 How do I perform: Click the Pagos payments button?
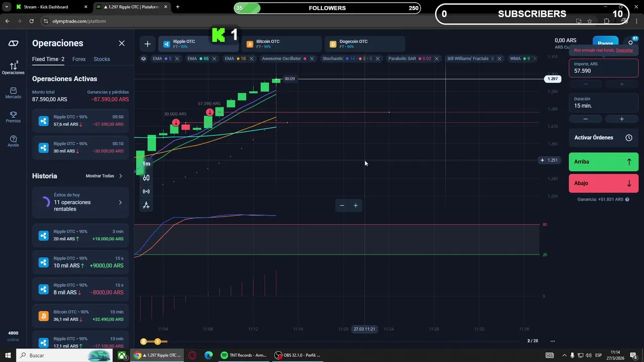coord(605,43)
